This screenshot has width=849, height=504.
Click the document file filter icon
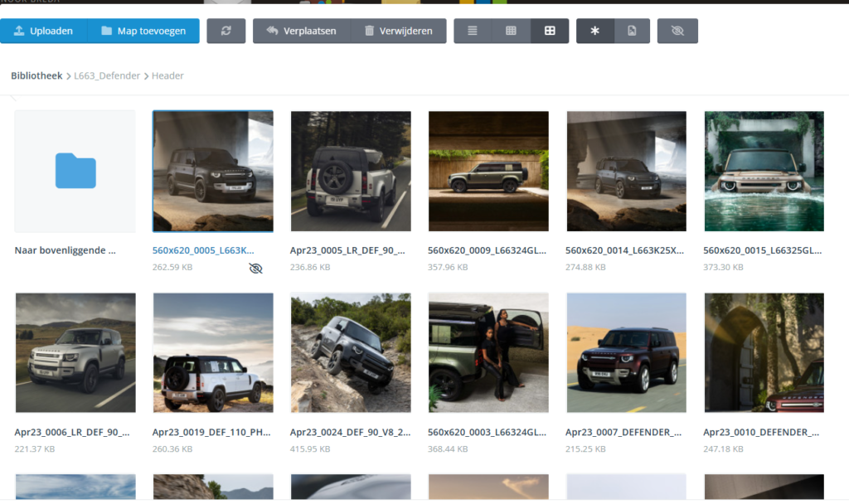pos(632,31)
